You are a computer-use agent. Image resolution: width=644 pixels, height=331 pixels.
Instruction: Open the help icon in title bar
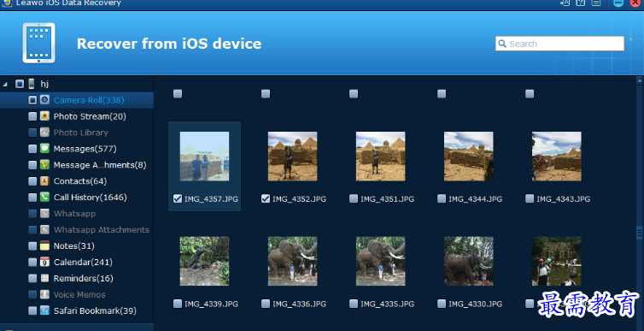[580, 3]
